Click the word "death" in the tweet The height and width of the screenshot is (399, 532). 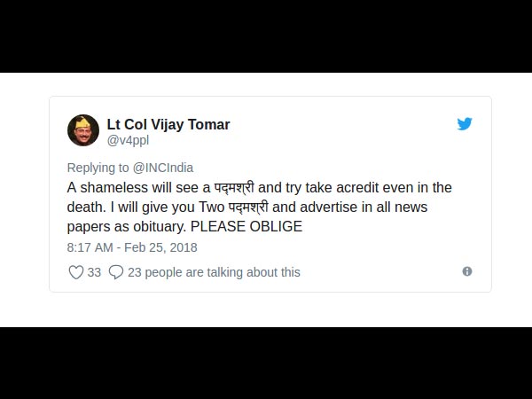click(85, 207)
